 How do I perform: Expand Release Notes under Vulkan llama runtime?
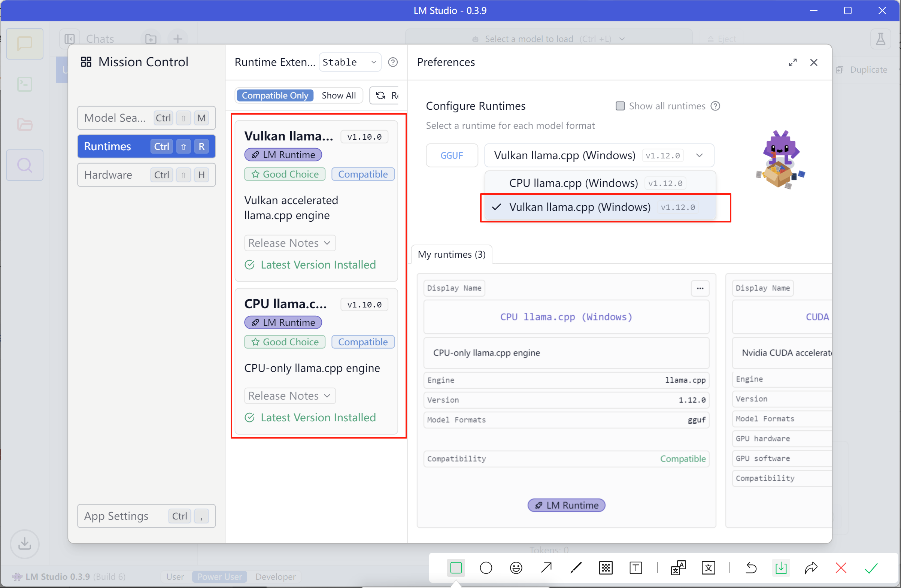pyautogui.click(x=289, y=243)
